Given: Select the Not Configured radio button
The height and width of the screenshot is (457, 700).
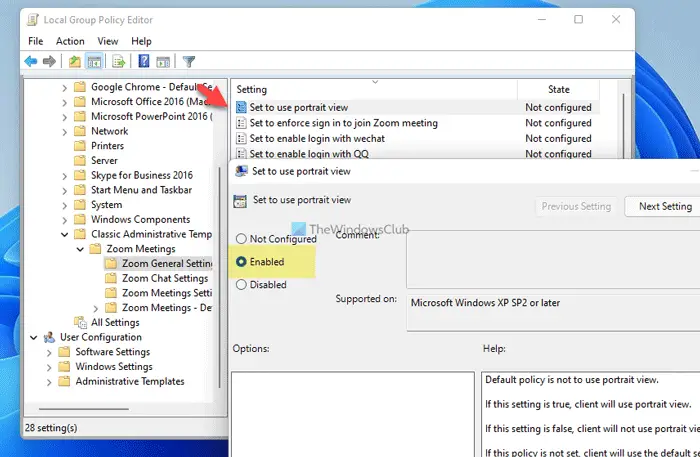Looking at the screenshot, I should pyautogui.click(x=241, y=239).
